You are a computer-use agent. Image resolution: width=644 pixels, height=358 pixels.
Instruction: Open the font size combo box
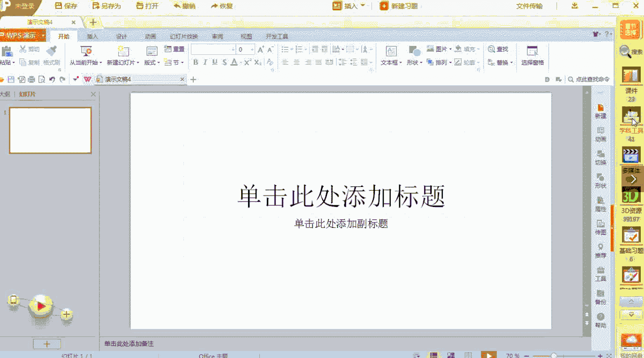(x=245, y=49)
